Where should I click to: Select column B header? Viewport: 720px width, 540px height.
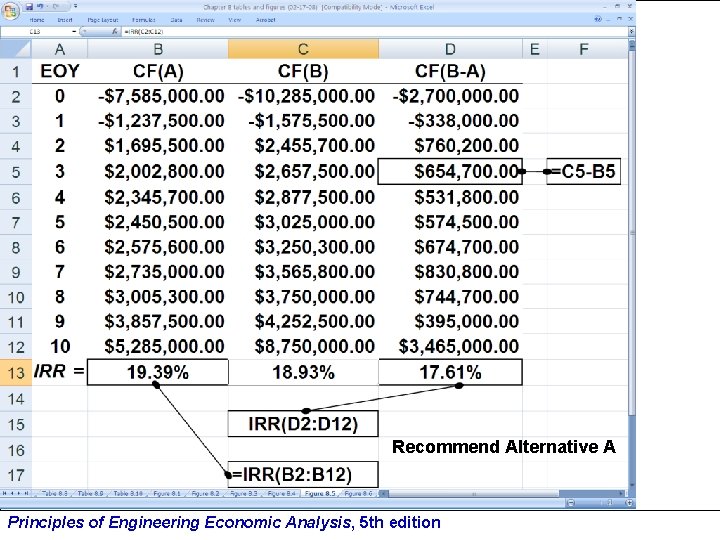click(x=158, y=49)
